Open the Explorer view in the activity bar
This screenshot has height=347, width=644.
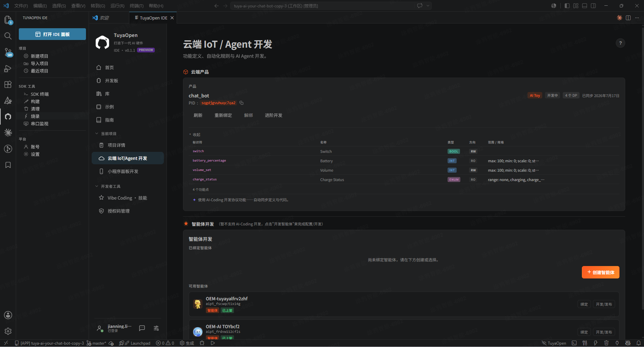(x=8, y=20)
